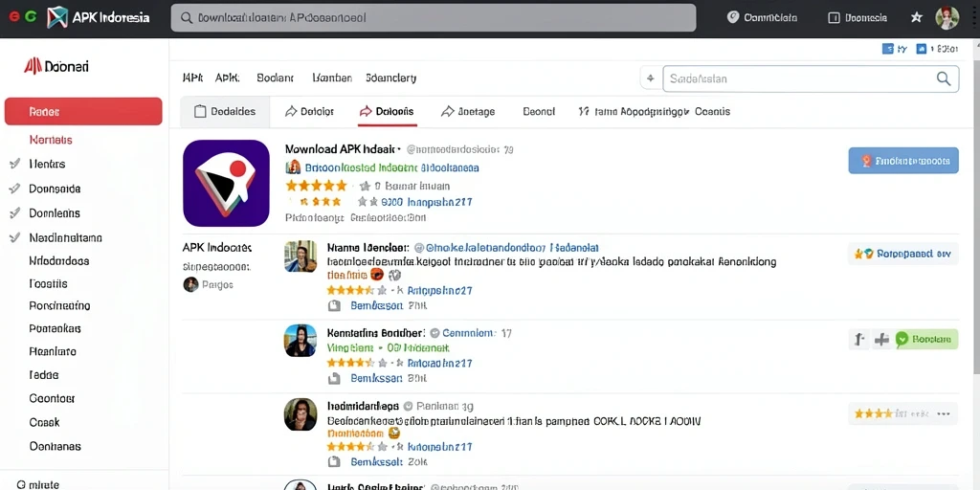Click the 'f' share icon beside the green button
Viewport: 980px width, 490px height.
click(x=859, y=340)
